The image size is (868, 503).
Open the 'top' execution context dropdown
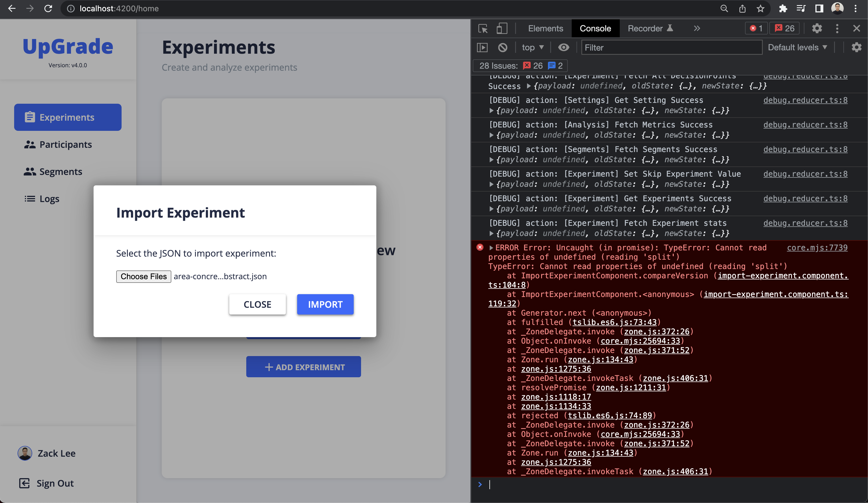(x=532, y=47)
